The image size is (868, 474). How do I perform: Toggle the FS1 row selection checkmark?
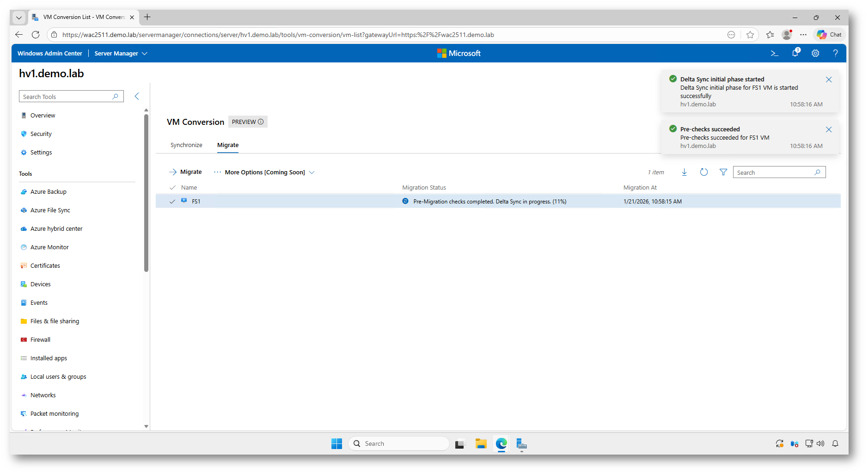point(172,202)
